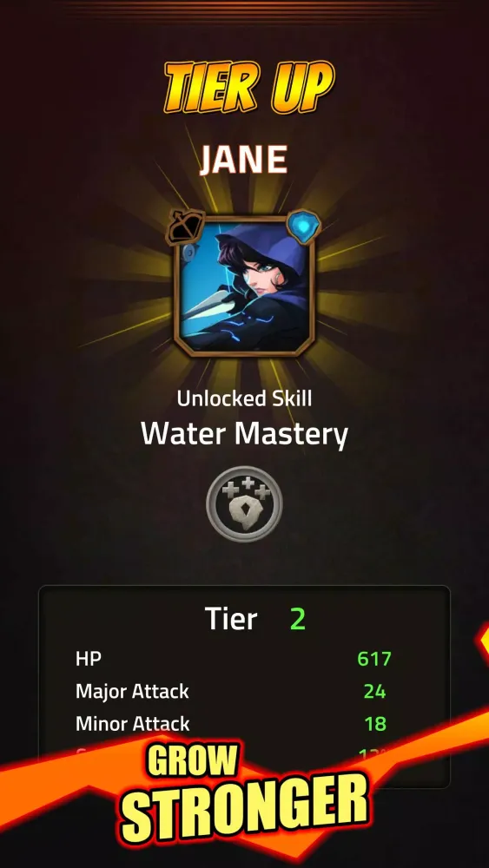Viewport: 489px width, 868px height.
Task: Tap the Major Attack value 24
Action: click(375, 691)
